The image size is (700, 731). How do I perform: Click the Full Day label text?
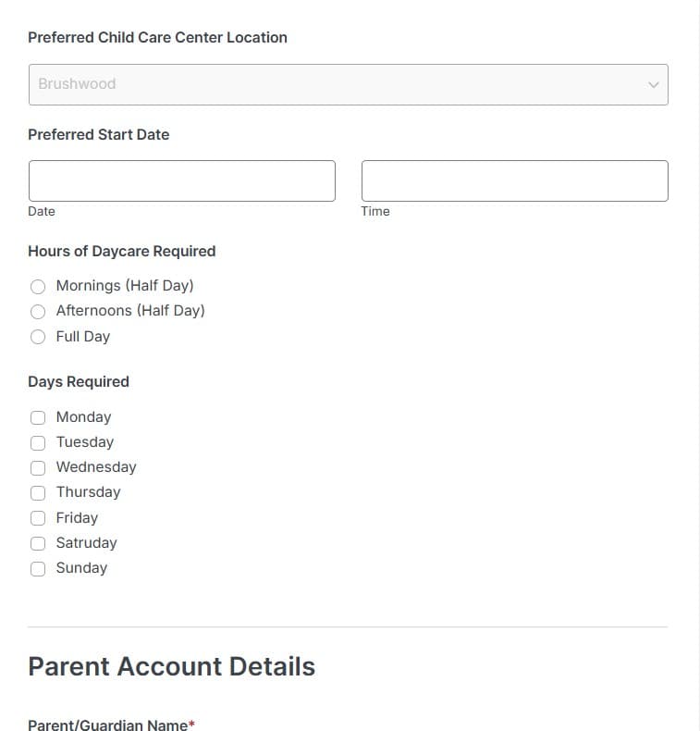83,336
